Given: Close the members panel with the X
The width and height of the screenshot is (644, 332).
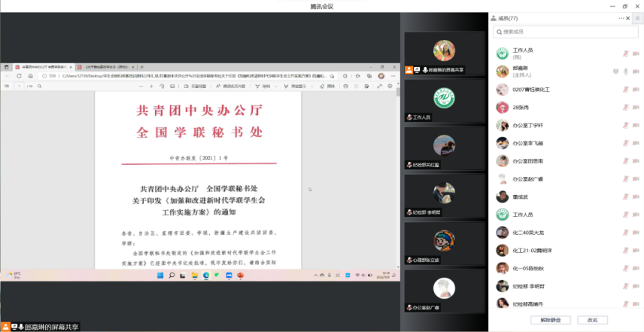Looking at the screenshot, I should tap(628, 19).
